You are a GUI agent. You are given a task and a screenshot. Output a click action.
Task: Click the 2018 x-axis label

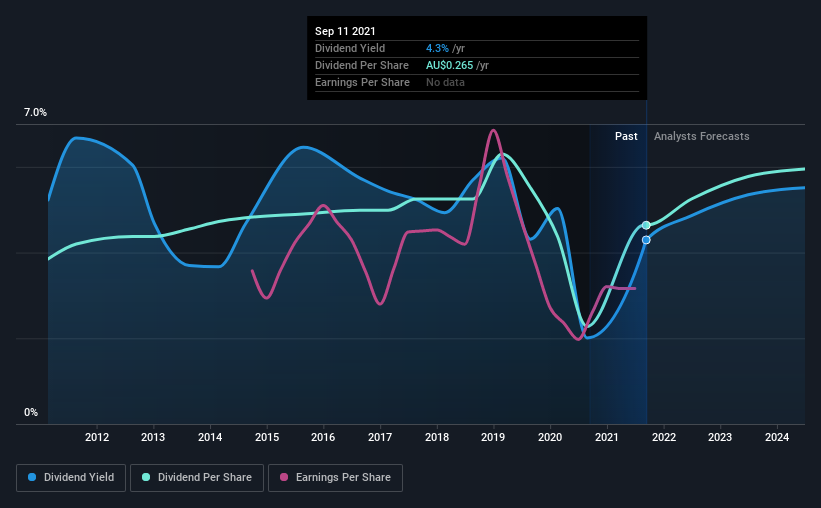[x=437, y=437]
